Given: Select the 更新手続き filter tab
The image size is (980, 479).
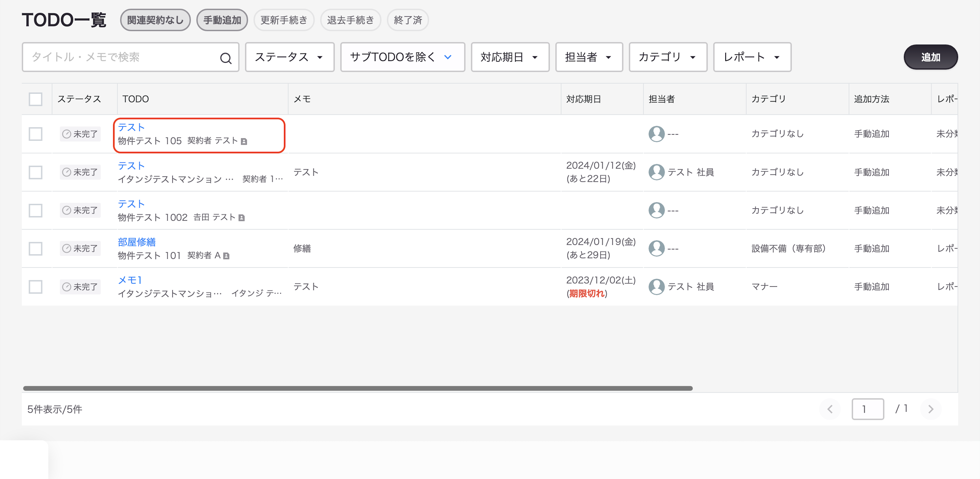Looking at the screenshot, I should pos(284,20).
